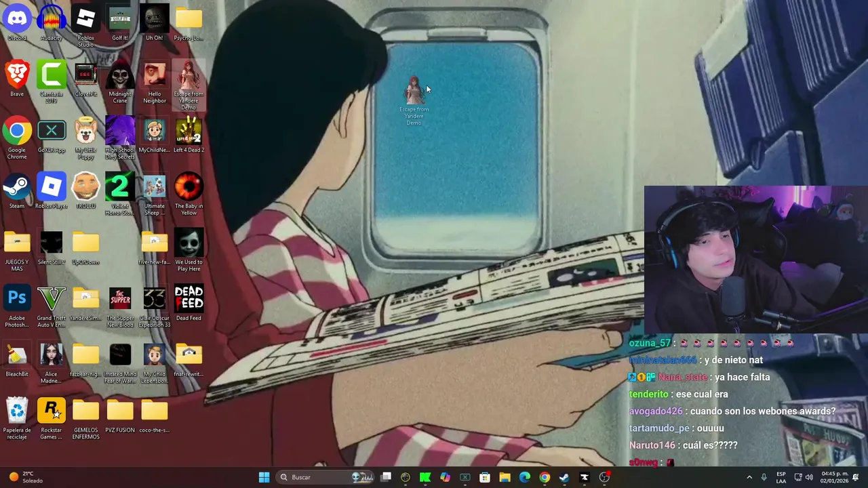
Task: Select the Roblox Studio shortcut
Action: tap(85, 26)
